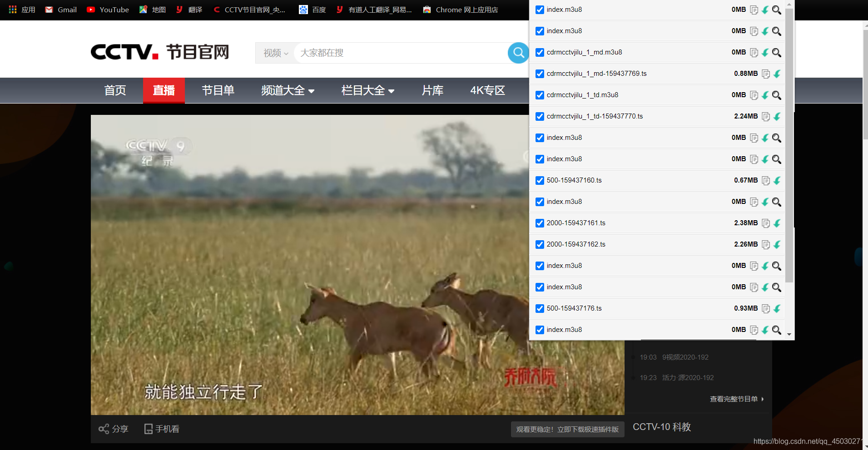This screenshot has height=450, width=868.
Task: Click magnifier preview icon for 500-159437160.ts
Action: [777, 180]
